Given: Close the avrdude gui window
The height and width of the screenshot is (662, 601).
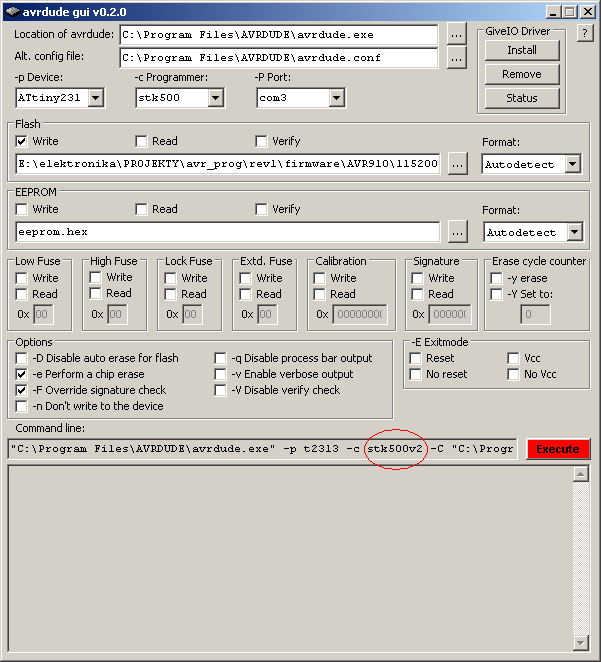Looking at the screenshot, I should pyautogui.click(x=587, y=11).
